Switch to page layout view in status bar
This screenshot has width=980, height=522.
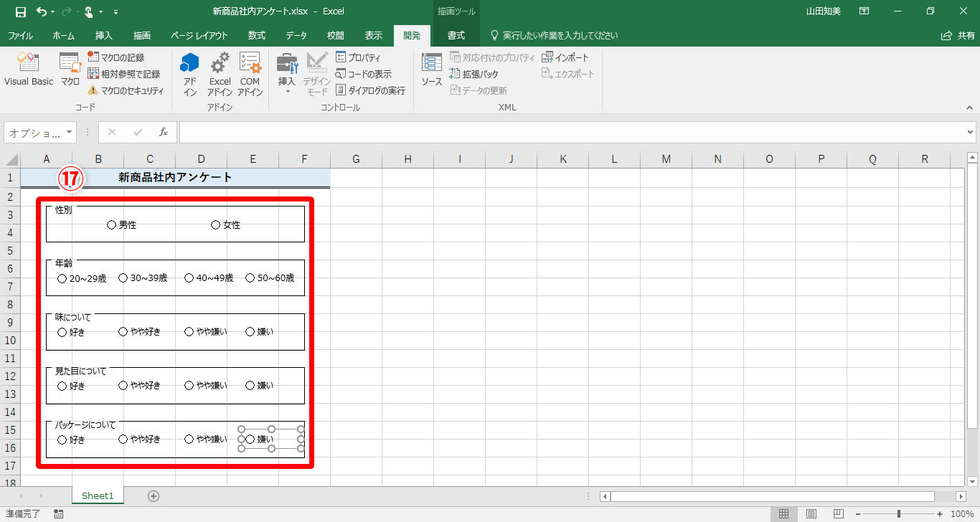tap(811, 513)
